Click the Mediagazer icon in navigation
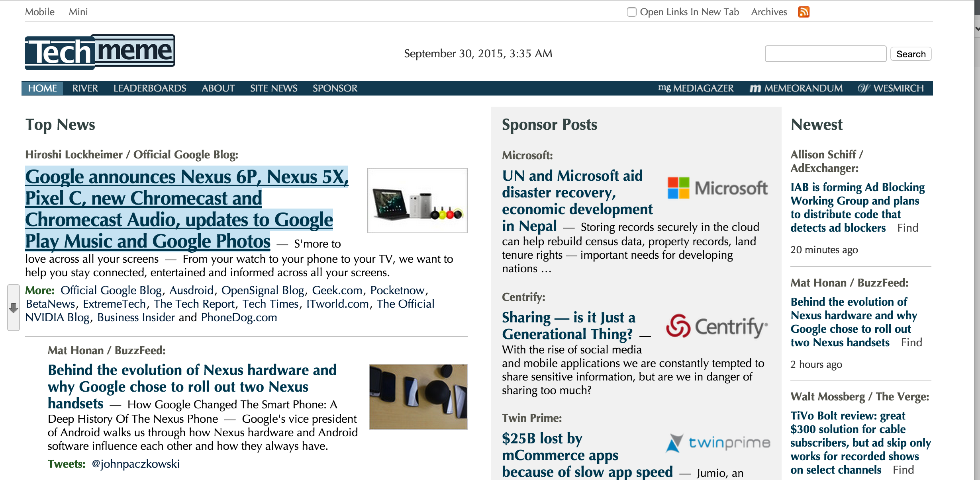The height and width of the screenshot is (480, 980). click(665, 88)
